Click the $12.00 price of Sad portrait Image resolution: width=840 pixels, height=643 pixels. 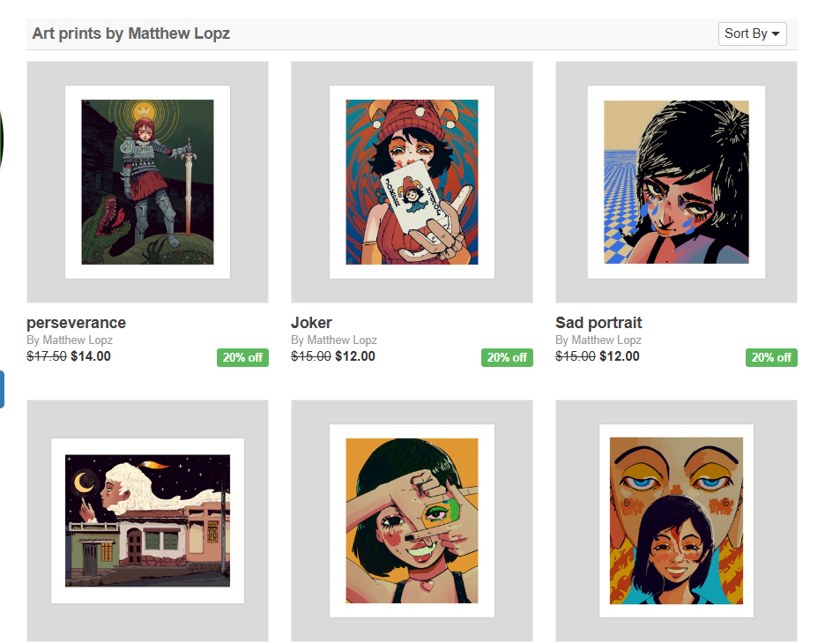(x=620, y=356)
